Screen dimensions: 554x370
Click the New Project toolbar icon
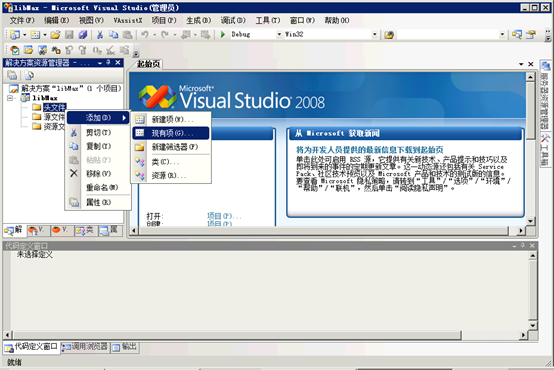point(15,34)
